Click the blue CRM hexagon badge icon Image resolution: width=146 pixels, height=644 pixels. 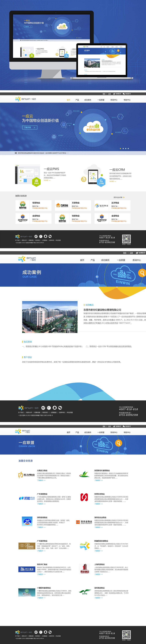(101, 182)
